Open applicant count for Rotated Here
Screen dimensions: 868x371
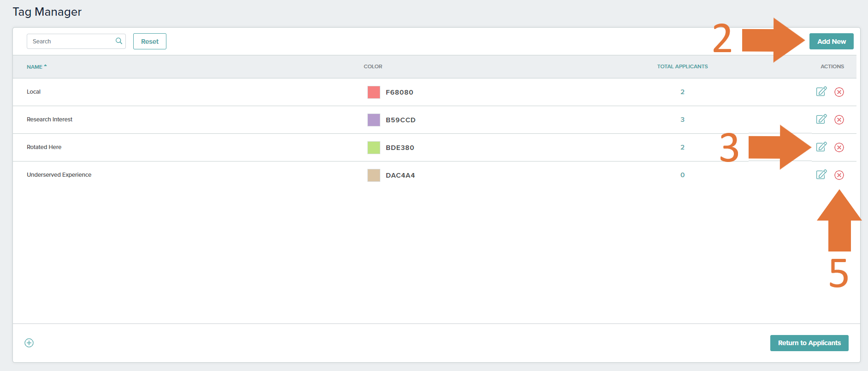tap(683, 147)
